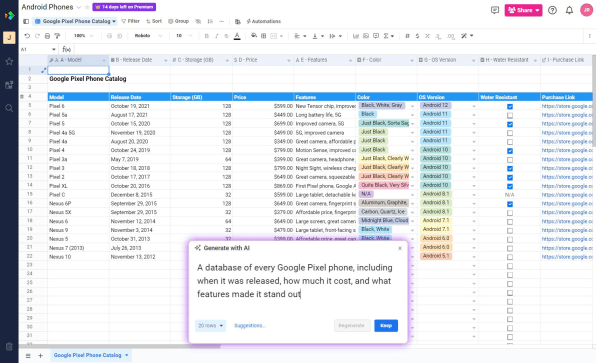Viewport: 596px width, 363px height.
Task: Click the print icon in toolbar
Action: pos(47,36)
